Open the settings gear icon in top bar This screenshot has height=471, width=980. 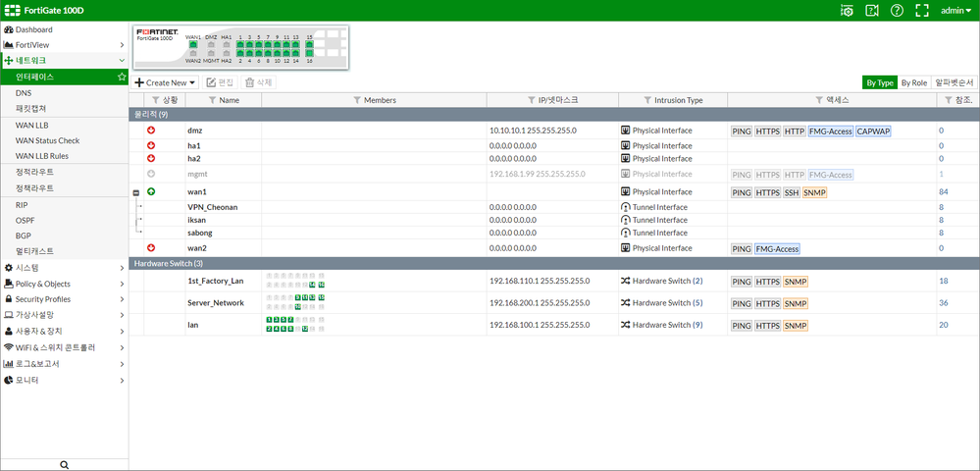847,10
